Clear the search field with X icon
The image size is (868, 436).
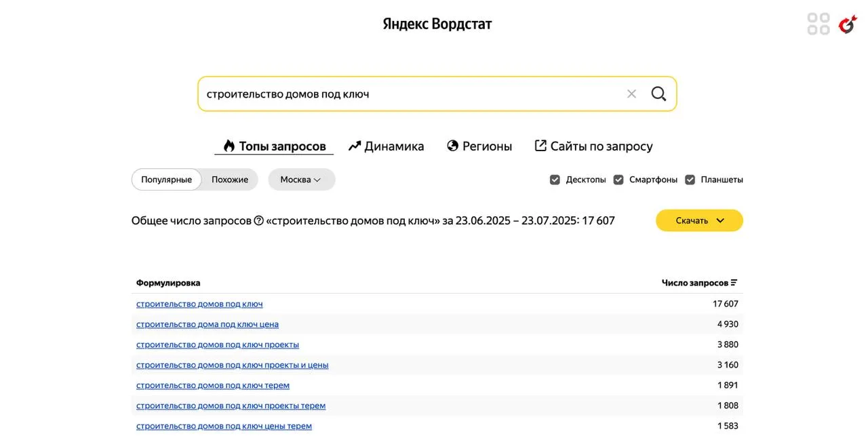pyautogui.click(x=631, y=94)
